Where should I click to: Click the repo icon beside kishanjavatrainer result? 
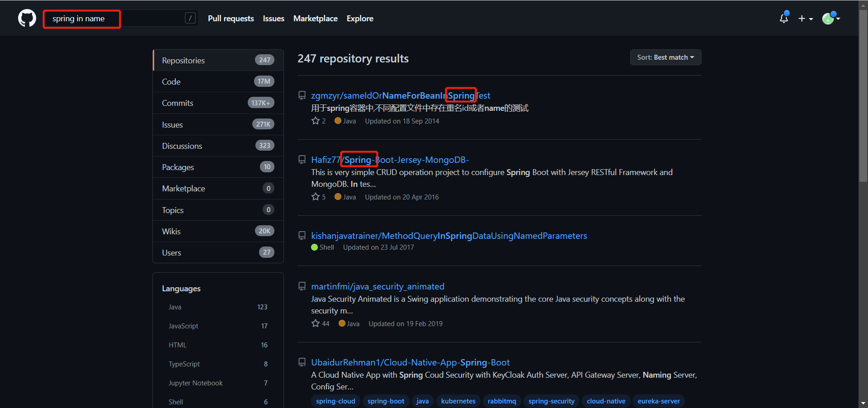[x=302, y=236]
